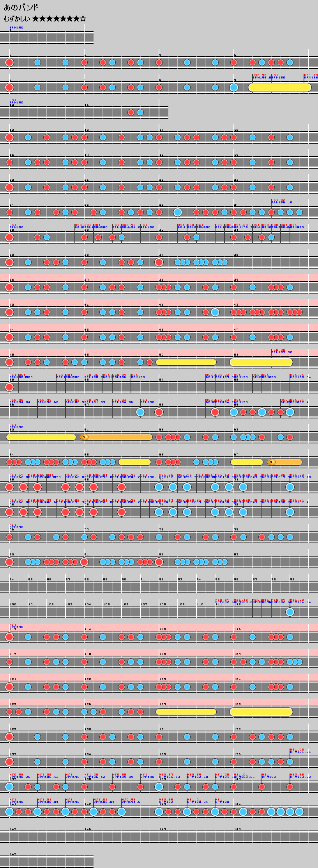This screenshot has width=318, height=868.
Task: Click the yellow drumroll bar in measure 60
Action: click(41, 437)
